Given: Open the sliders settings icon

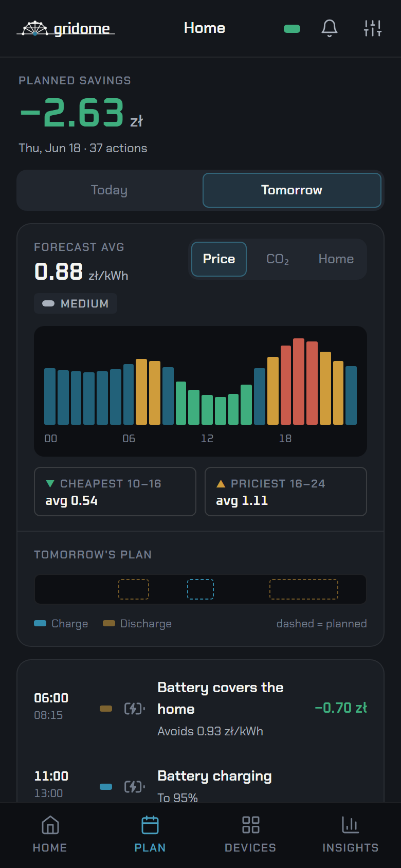Looking at the screenshot, I should pos(372,28).
